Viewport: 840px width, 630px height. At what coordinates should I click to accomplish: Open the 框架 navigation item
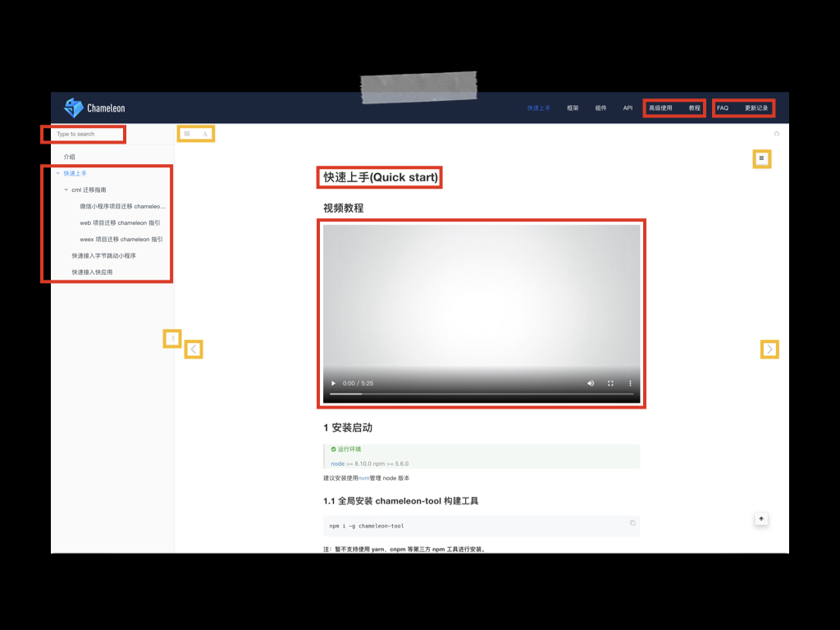(573, 108)
